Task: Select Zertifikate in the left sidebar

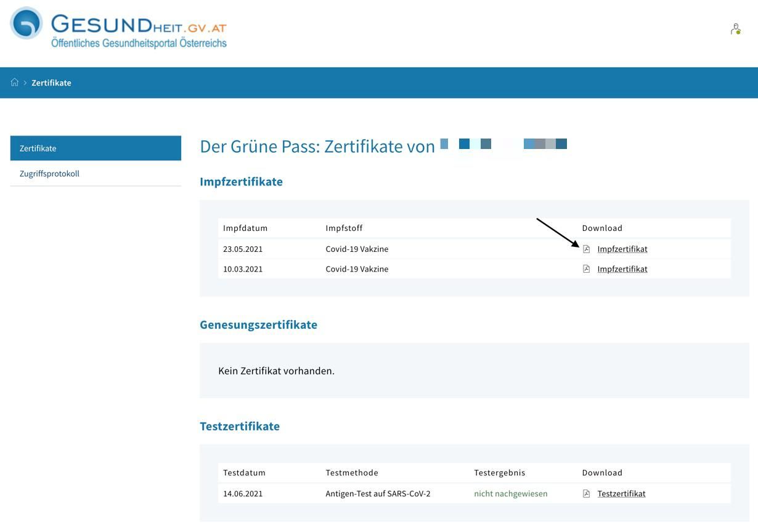Action: [38, 148]
